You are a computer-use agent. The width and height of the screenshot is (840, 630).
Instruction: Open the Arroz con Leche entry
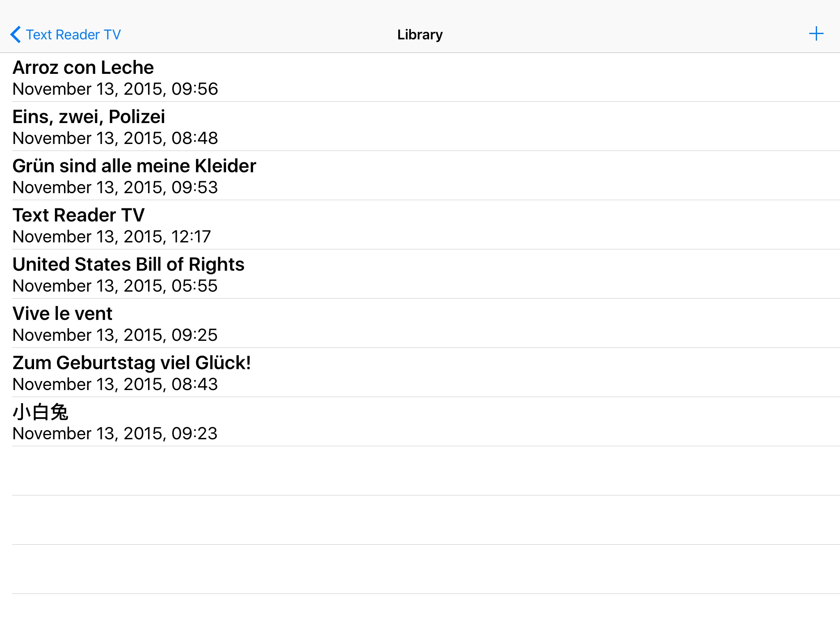tap(83, 68)
